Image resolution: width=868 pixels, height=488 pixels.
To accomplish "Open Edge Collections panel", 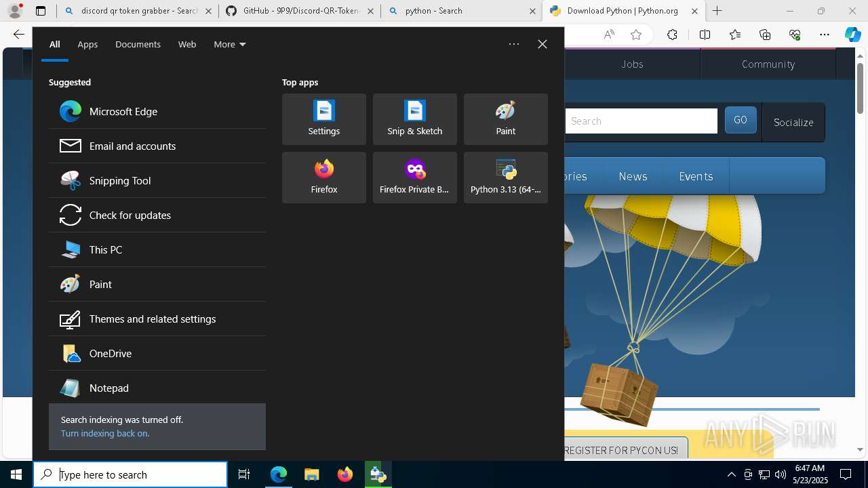I will (765, 35).
